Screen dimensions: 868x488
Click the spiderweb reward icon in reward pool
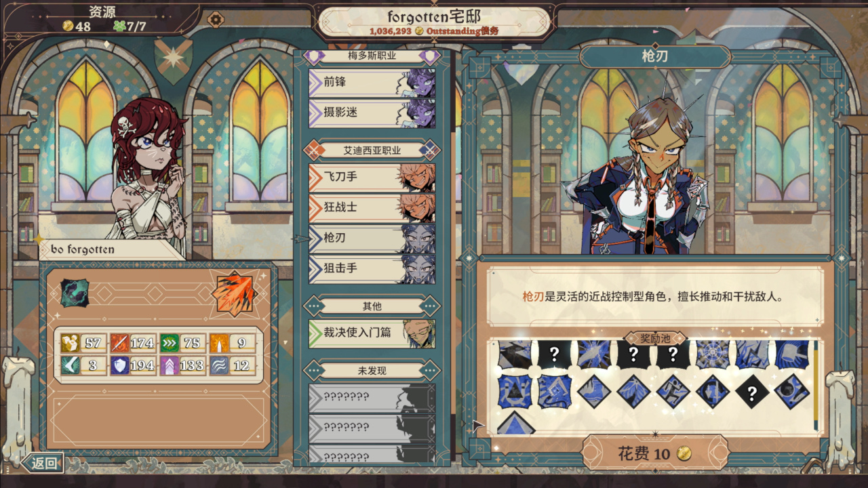click(x=713, y=354)
